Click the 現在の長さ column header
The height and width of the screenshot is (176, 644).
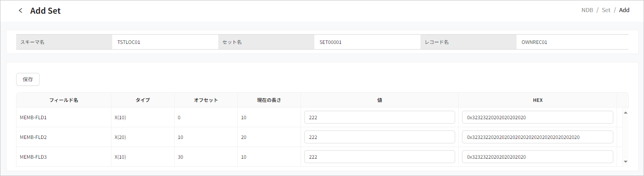click(x=269, y=100)
